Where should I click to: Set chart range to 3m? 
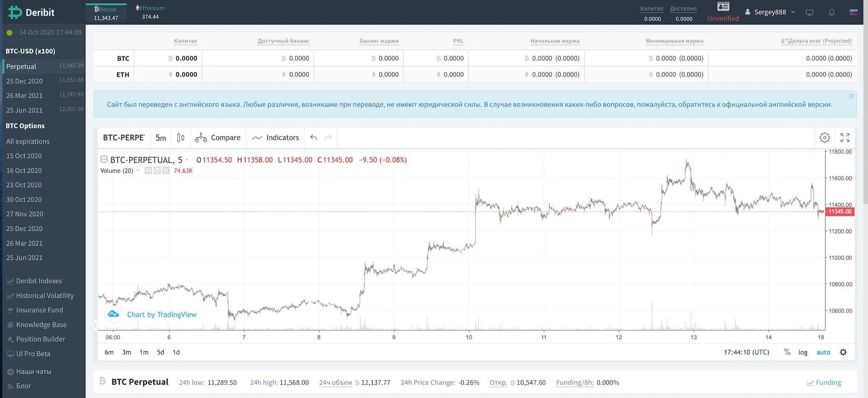pos(127,352)
